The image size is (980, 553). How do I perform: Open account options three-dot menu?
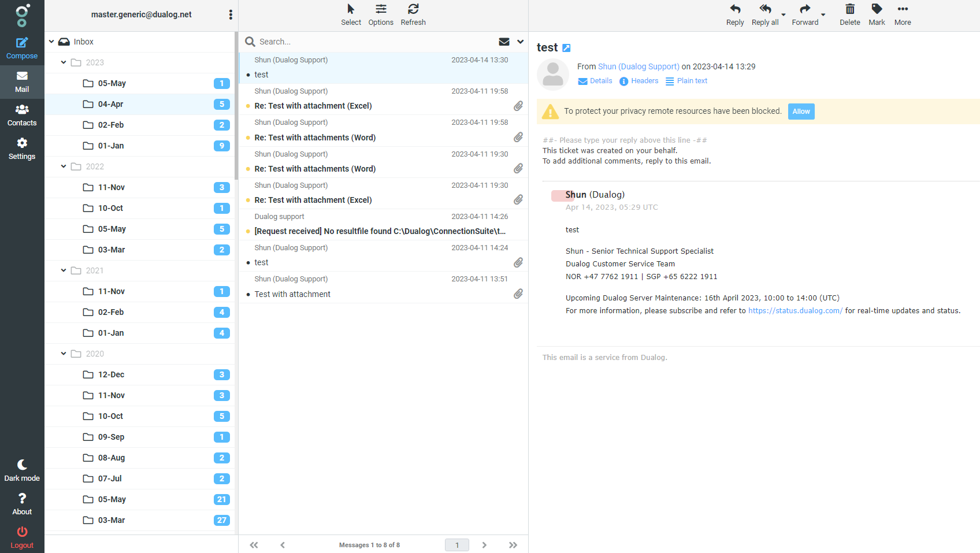(231, 14)
